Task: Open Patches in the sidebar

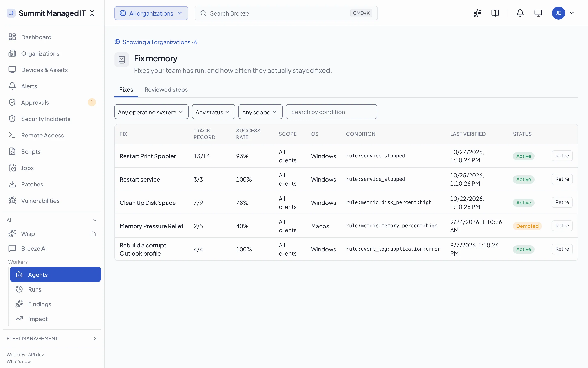Action: click(x=52, y=184)
